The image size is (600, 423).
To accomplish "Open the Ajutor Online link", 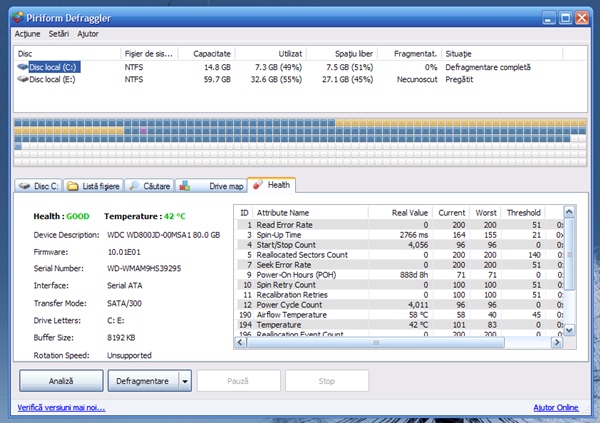I will point(556,408).
